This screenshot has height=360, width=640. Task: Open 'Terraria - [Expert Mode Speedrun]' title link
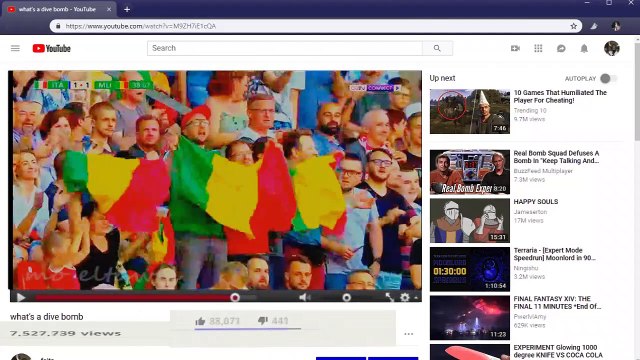[x=554, y=254]
